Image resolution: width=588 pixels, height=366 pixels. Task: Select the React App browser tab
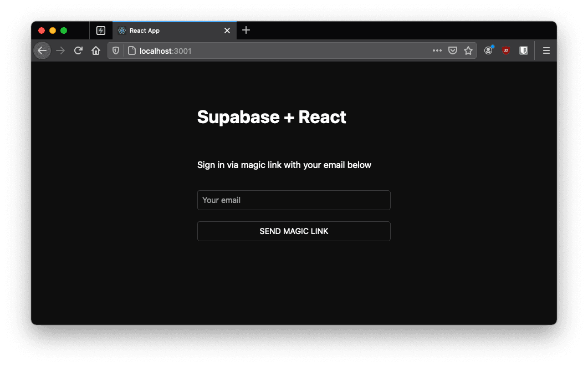166,31
